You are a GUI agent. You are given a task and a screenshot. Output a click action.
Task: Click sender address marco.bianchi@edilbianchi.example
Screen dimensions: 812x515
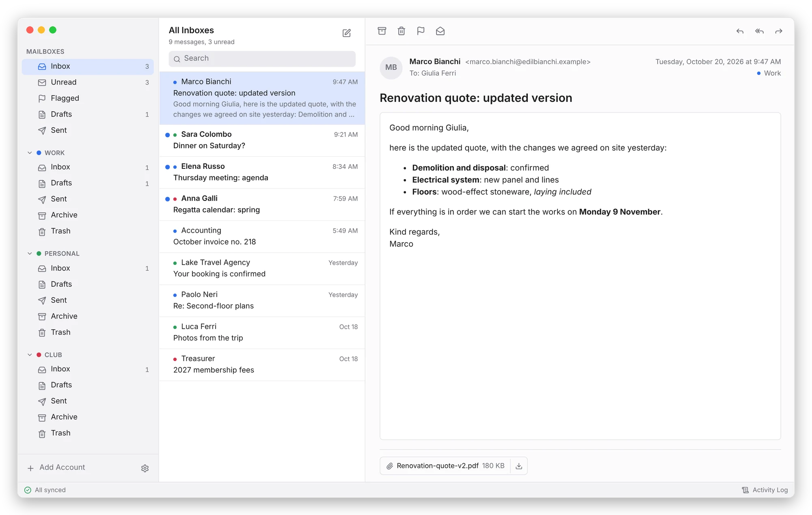click(528, 62)
